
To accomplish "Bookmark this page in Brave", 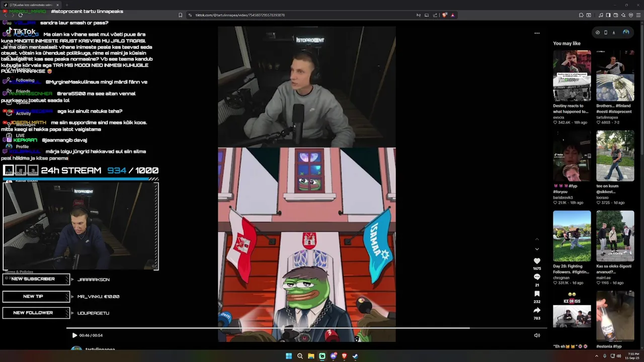I will (181, 15).
